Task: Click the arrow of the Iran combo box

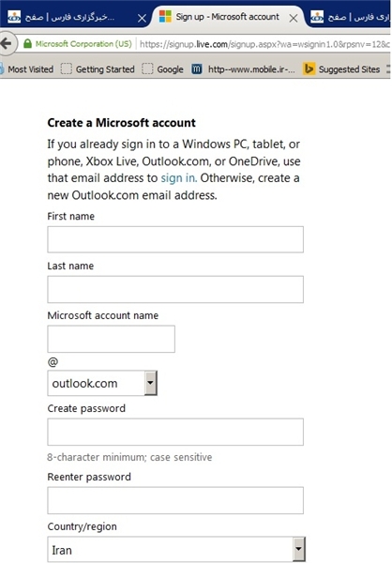Action: tap(298, 549)
